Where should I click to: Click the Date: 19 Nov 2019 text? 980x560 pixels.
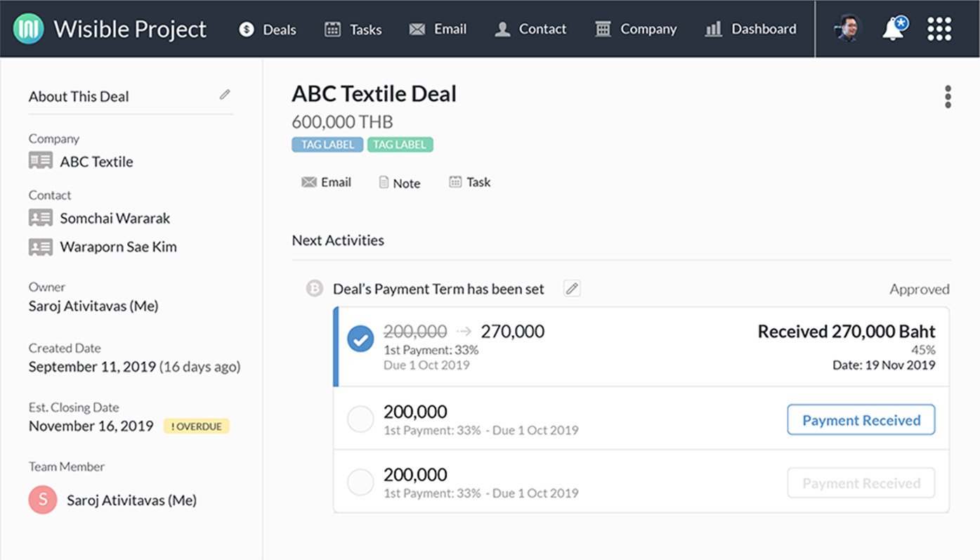click(882, 365)
